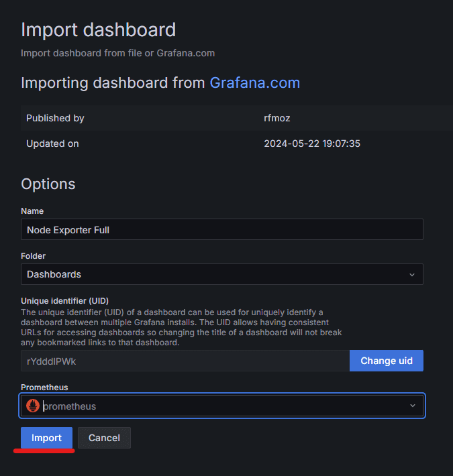The image size is (453, 476).
Task: Click the updated date 2024-05-22 19:07:35
Action: pos(312,143)
